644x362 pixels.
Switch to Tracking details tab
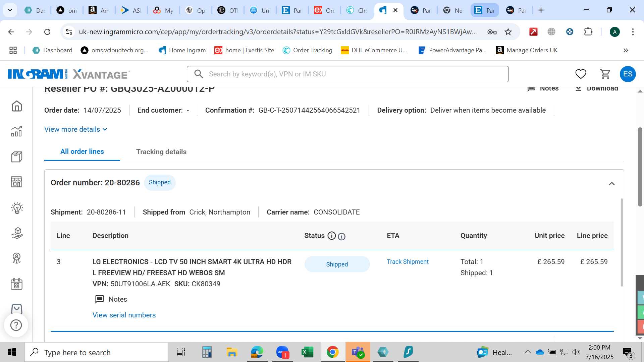[x=161, y=152]
